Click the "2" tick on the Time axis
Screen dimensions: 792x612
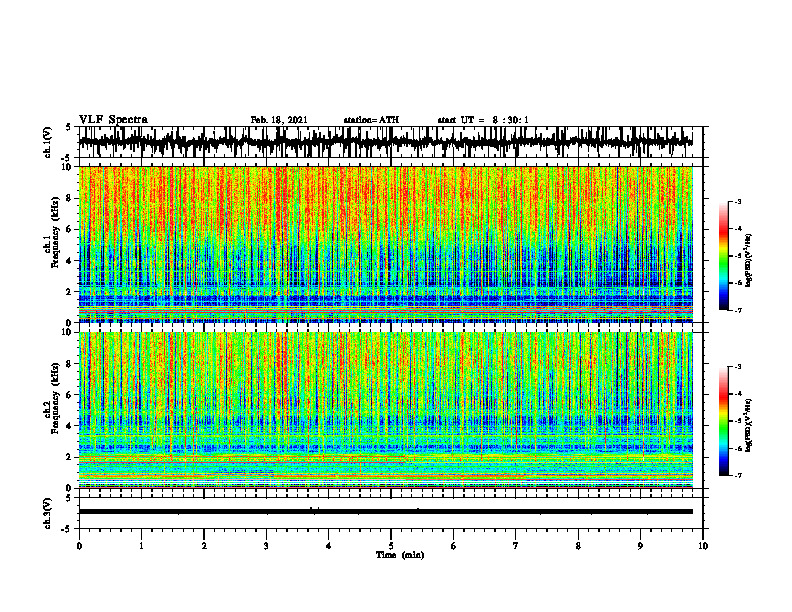pyautogui.click(x=204, y=546)
